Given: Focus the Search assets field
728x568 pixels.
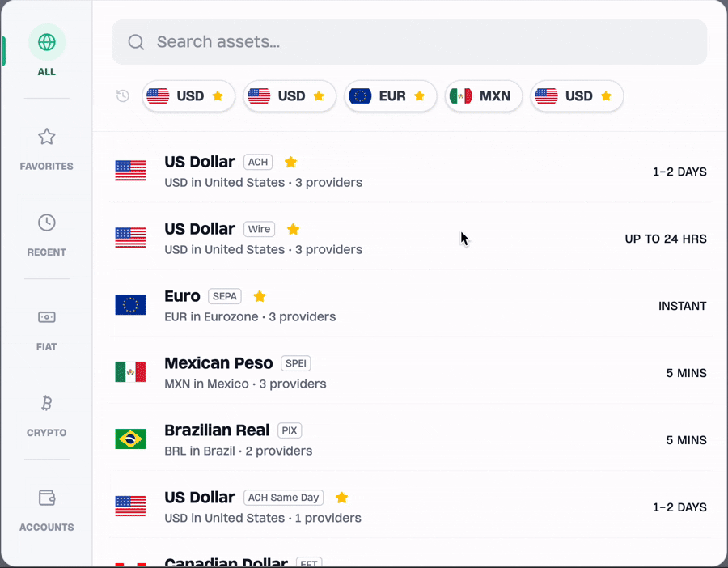Looking at the screenshot, I should pos(421,42).
